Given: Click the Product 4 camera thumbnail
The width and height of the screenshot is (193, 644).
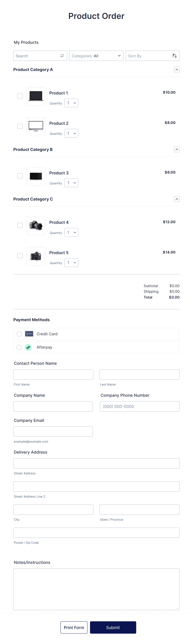Looking at the screenshot, I should point(36,226).
